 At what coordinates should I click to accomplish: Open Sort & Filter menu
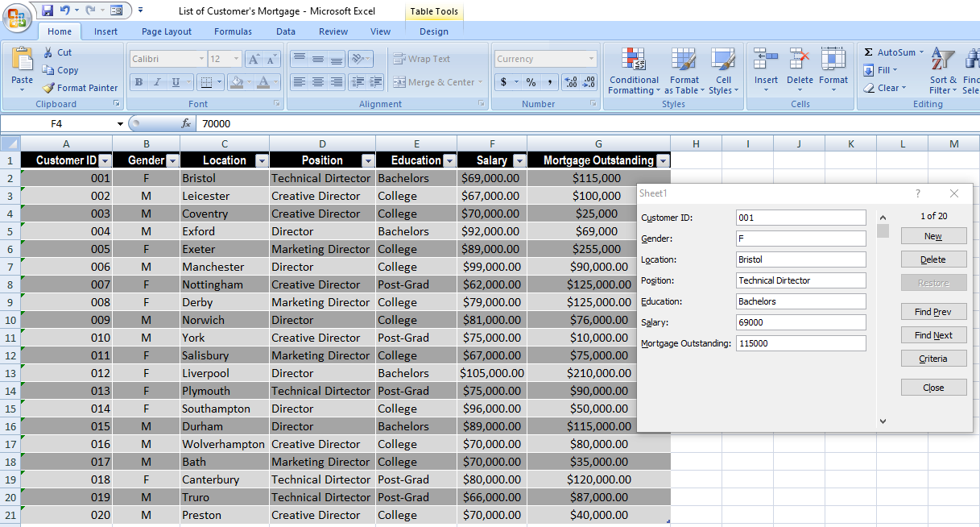pos(942,70)
